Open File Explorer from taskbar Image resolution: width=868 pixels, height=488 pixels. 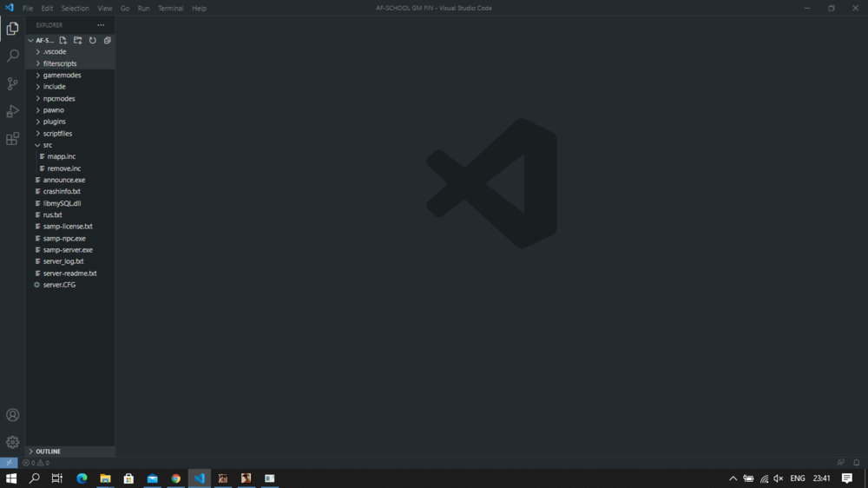105,478
